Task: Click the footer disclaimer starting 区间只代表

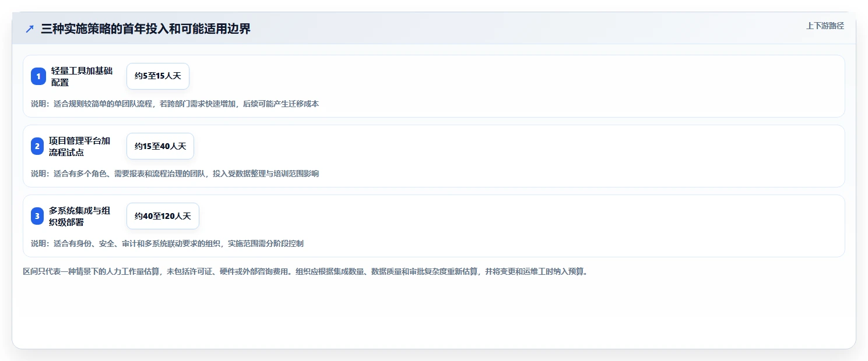Action: (x=305, y=271)
